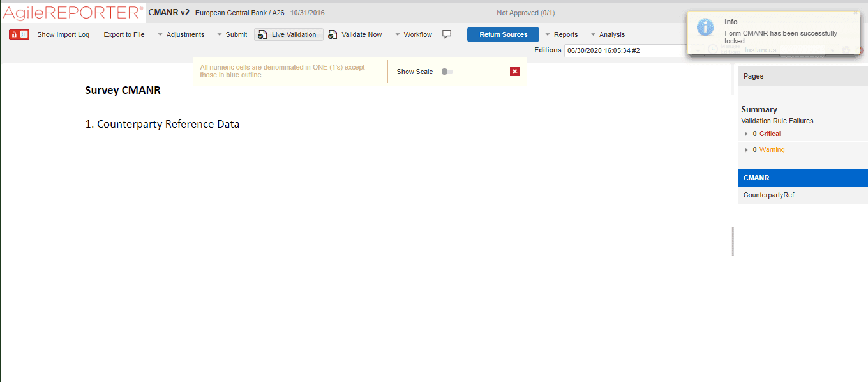Viewport: 868px width, 382px height.
Task: Open Show Import Log
Action: (63, 34)
